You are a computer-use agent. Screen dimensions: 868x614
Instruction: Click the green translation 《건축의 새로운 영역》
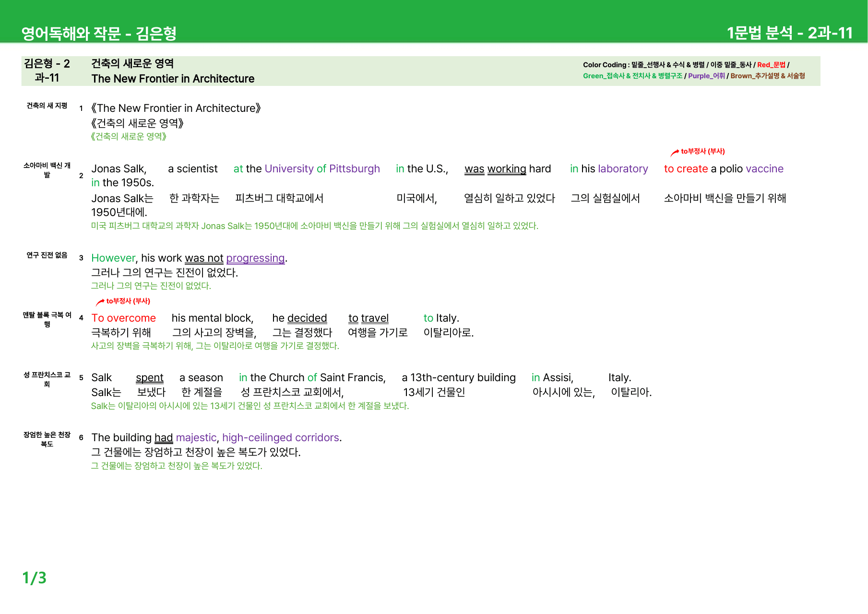point(129,136)
